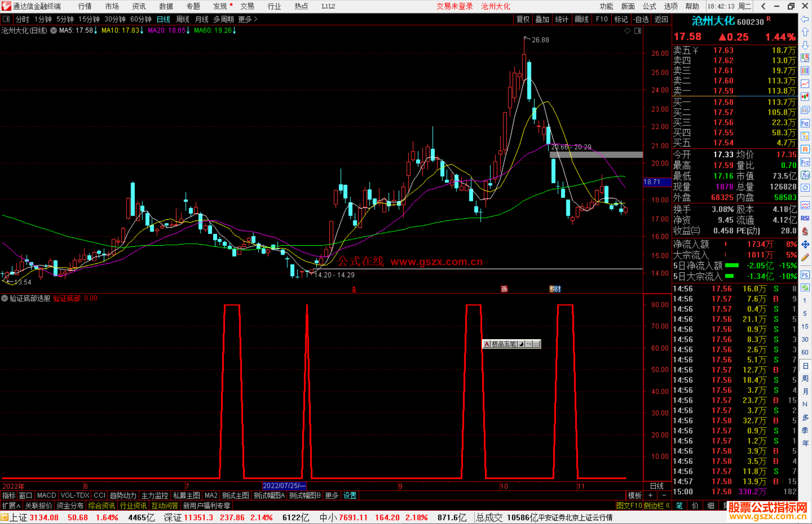
Task: Open the MA settings dropdown beside 沧州大化(日线)
Action: pyautogui.click(x=54, y=30)
